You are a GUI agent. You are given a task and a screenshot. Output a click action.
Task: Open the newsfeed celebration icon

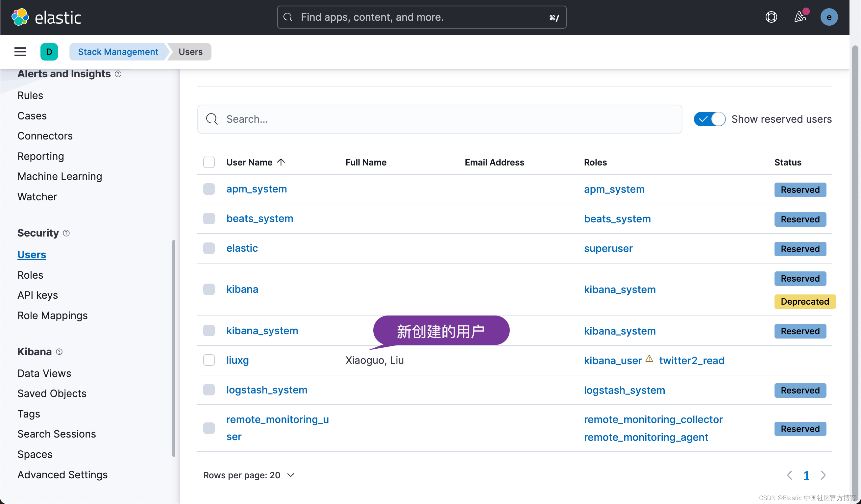coord(800,17)
